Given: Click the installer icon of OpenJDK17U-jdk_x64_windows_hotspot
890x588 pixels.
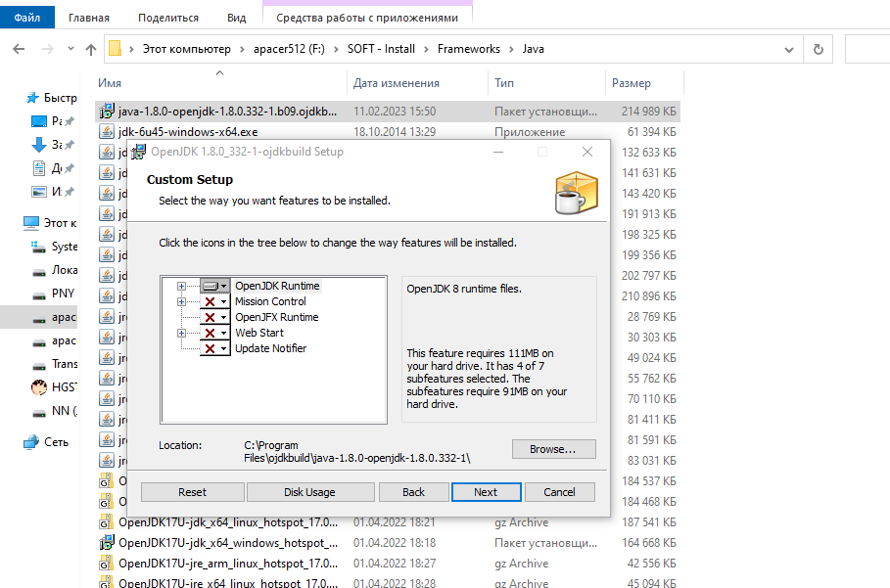Looking at the screenshot, I should tap(107, 543).
